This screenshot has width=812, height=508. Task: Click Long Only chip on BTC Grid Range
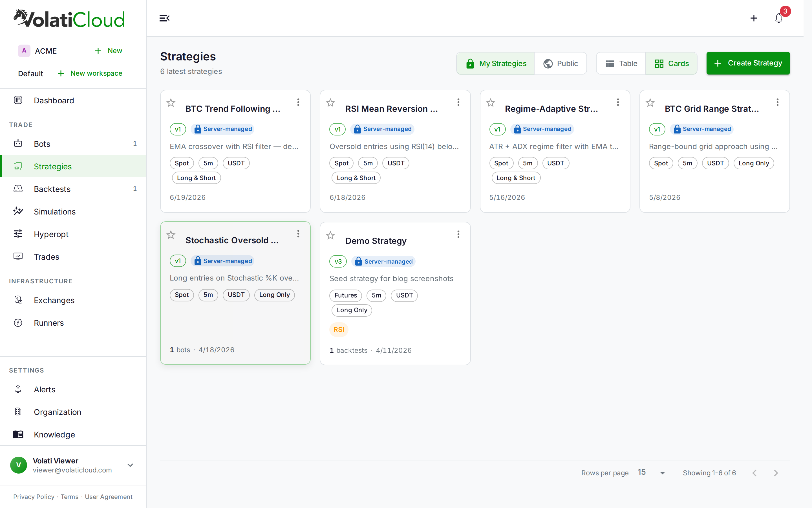pos(754,163)
